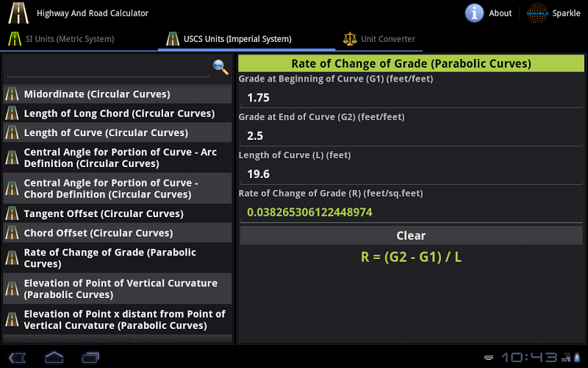
Task: Click the road icon beside Chord Offset
Action: coord(12,233)
